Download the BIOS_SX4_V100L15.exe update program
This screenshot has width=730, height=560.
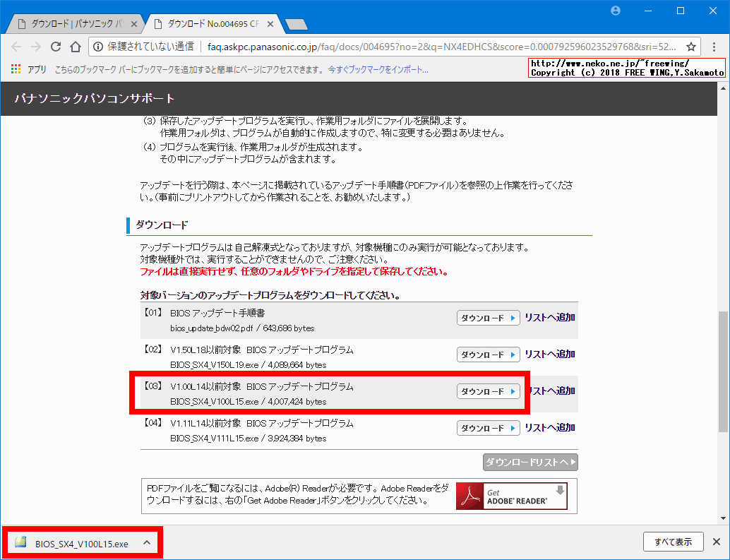pos(488,391)
